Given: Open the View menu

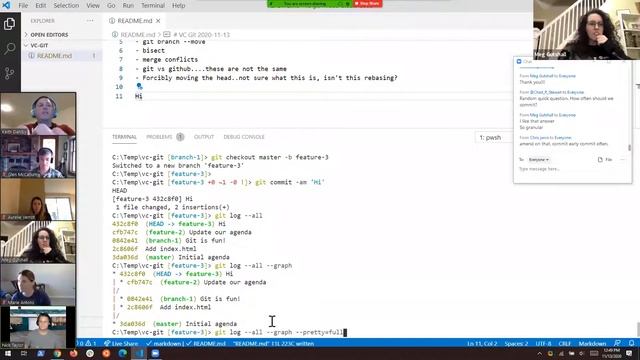Looking at the screenshot, I should coord(93,5).
